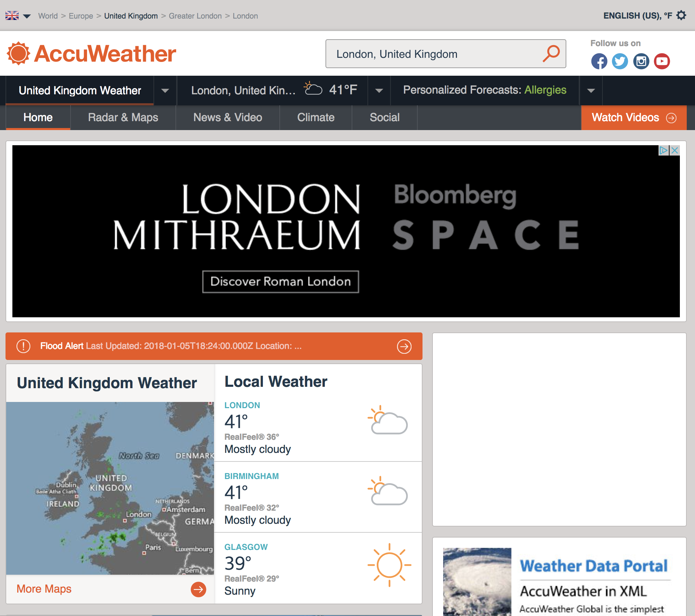695x616 pixels.
Task: Open the Social tab
Action: tap(385, 117)
